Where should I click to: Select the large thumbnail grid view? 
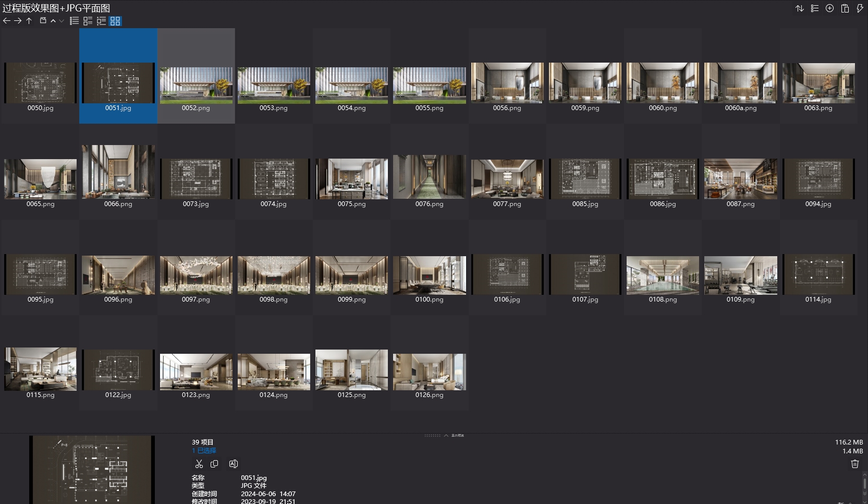(115, 21)
